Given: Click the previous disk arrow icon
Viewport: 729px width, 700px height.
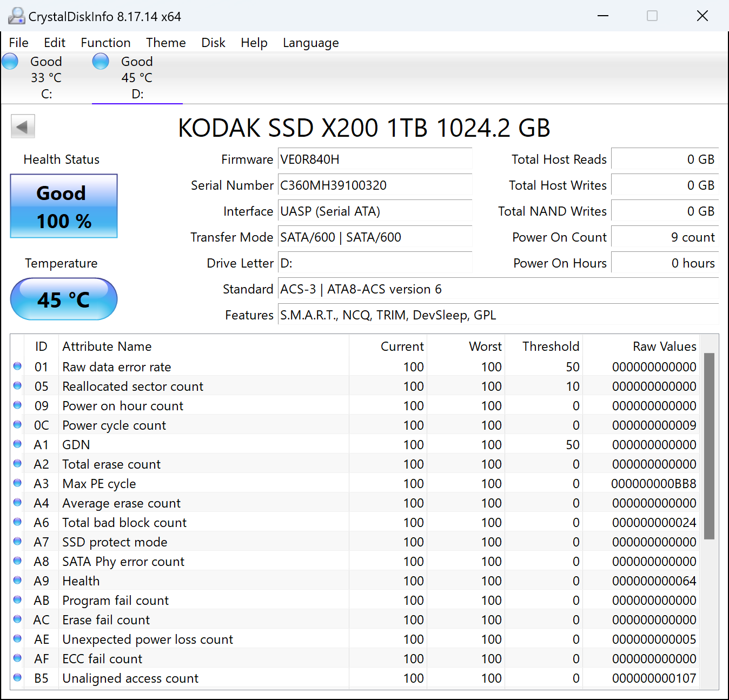Looking at the screenshot, I should pyautogui.click(x=23, y=127).
